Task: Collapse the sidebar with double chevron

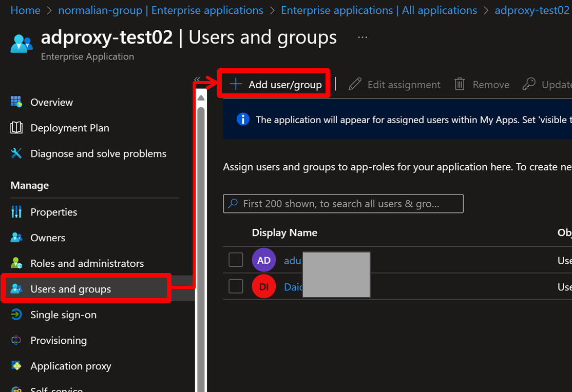Action: [197, 79]
